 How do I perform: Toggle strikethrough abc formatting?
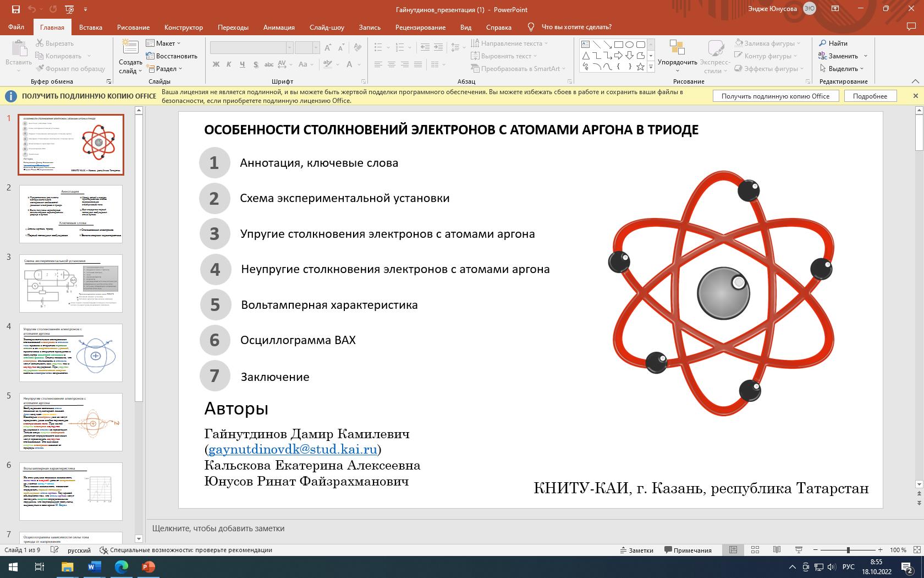tap(269, 64)
